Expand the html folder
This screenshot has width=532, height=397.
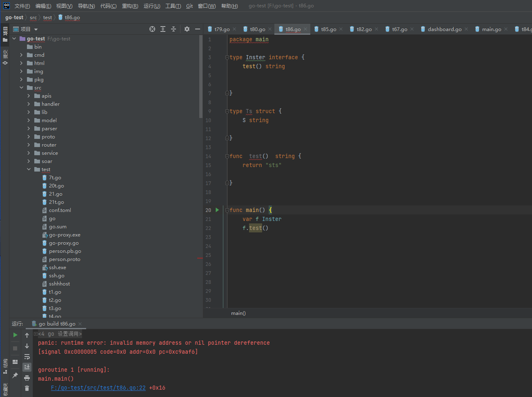(x=21, y=63)
